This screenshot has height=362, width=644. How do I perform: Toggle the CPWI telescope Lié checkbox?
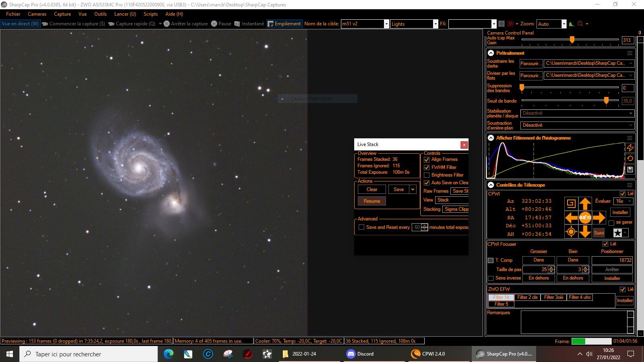click(x=623, y=193)
